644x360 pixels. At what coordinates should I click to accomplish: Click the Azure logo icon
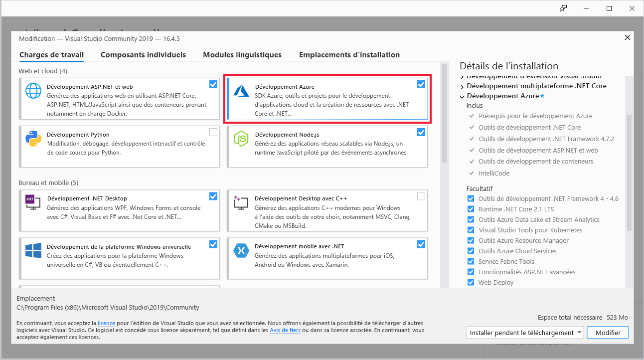(x=242, y=91)
